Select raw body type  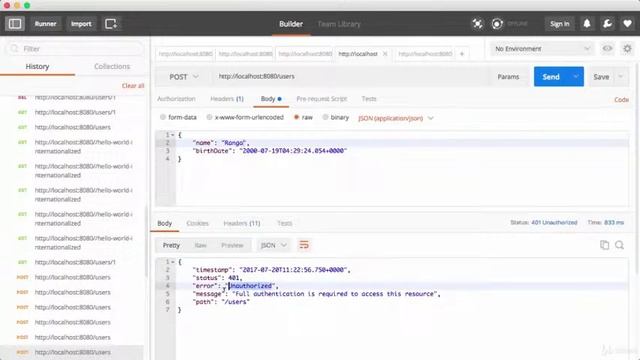(x=303, y=117)
